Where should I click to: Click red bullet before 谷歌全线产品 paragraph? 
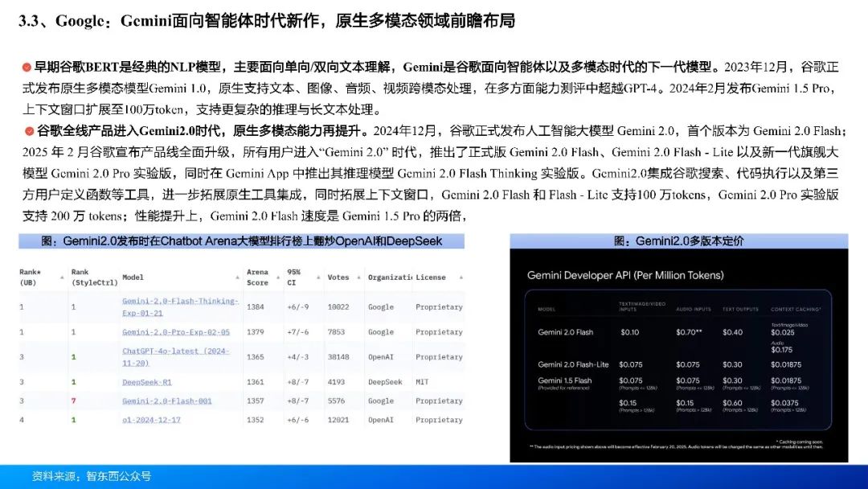[x=30, y=131]
